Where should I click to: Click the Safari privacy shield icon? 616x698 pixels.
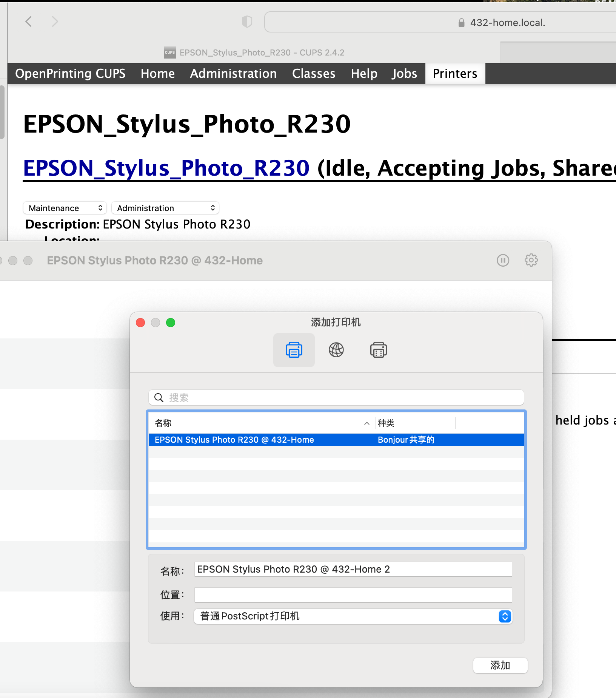[247, 22]
